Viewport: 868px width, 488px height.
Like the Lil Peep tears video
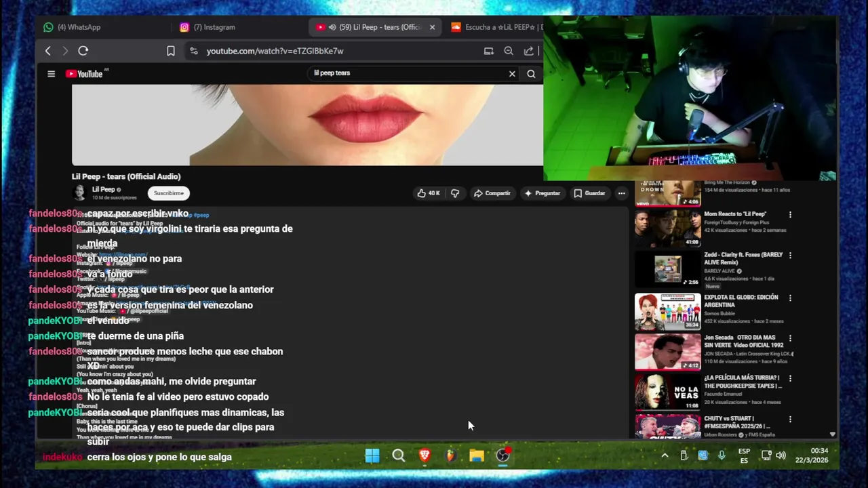(x=429, y=193)
